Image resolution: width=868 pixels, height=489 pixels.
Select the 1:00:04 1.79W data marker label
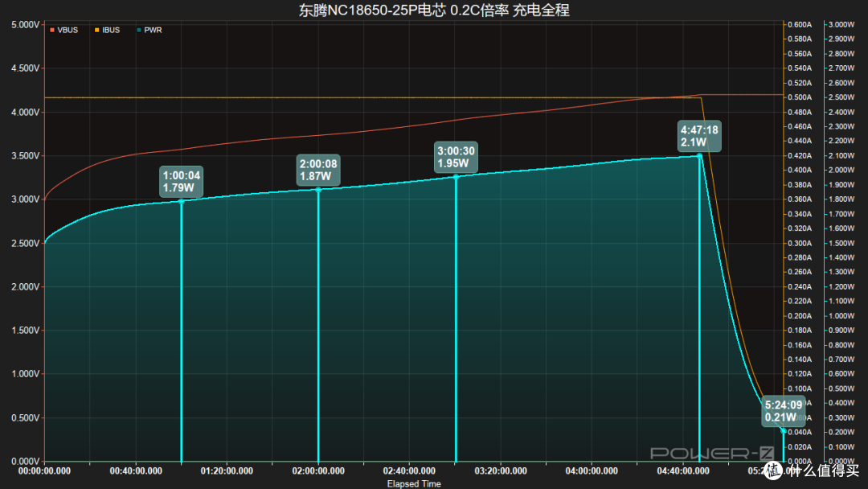click(181, 182)
